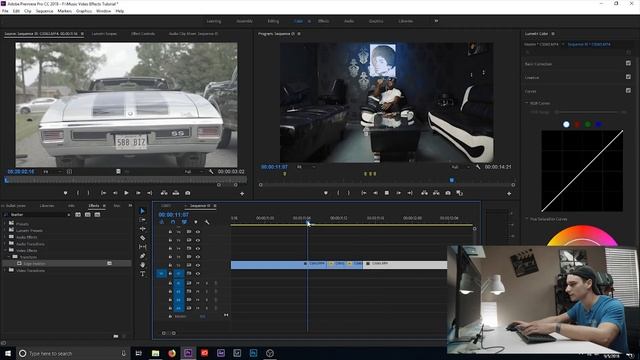Toggle Creative section checkbox in Lumetri
The height and width of the screenshot is (360, 640).
click(x=628, y=77)
